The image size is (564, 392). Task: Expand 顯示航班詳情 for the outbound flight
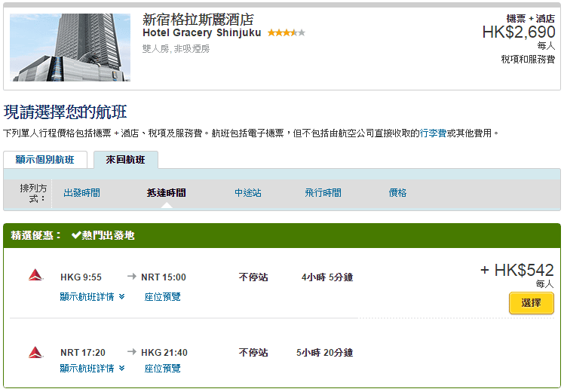(92, 297)
